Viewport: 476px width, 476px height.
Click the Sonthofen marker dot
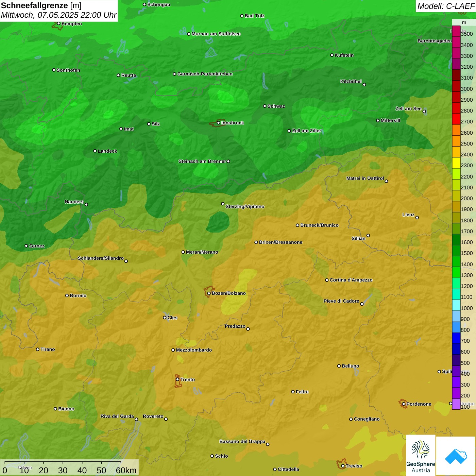coord(54,70)
